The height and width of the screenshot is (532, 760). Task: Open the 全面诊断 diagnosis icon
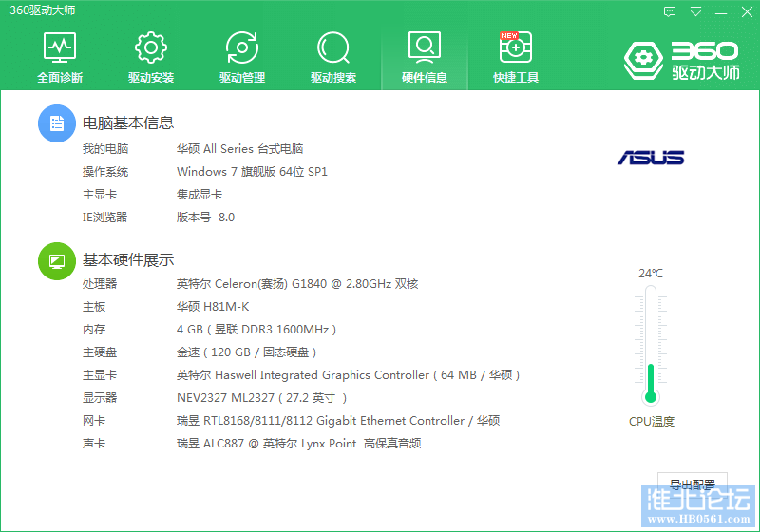pos(60,47)
